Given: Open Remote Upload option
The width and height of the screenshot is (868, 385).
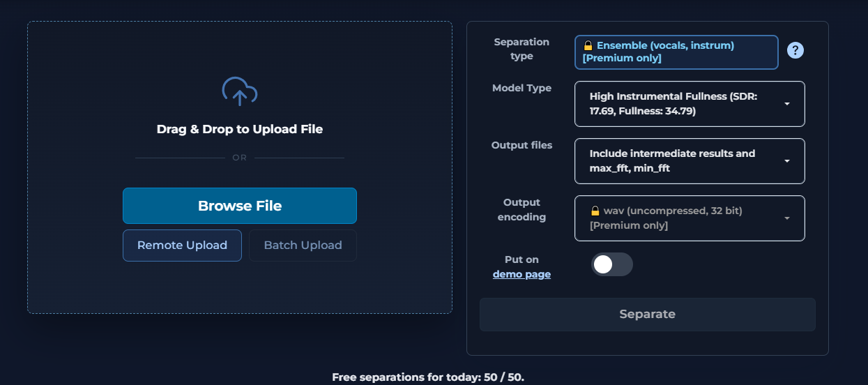Looking at the screenshot, I should click(182, 246).
